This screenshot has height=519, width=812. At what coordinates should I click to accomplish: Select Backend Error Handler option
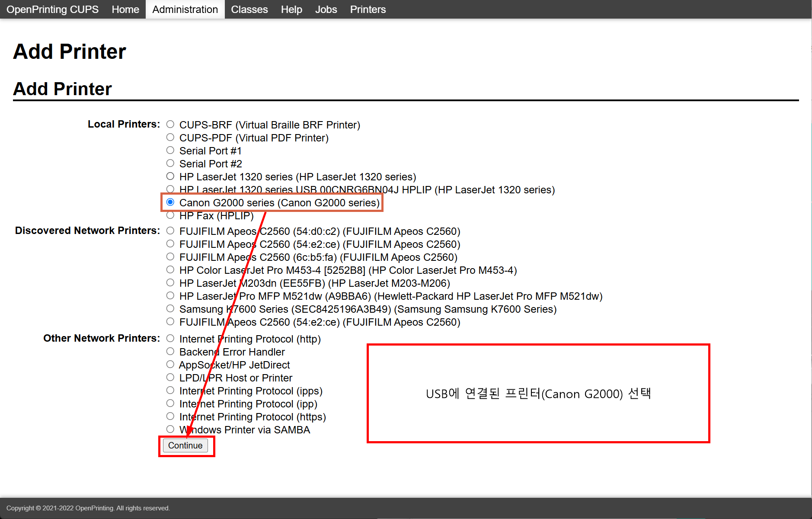pyautogui.click(x=170, y=352)
